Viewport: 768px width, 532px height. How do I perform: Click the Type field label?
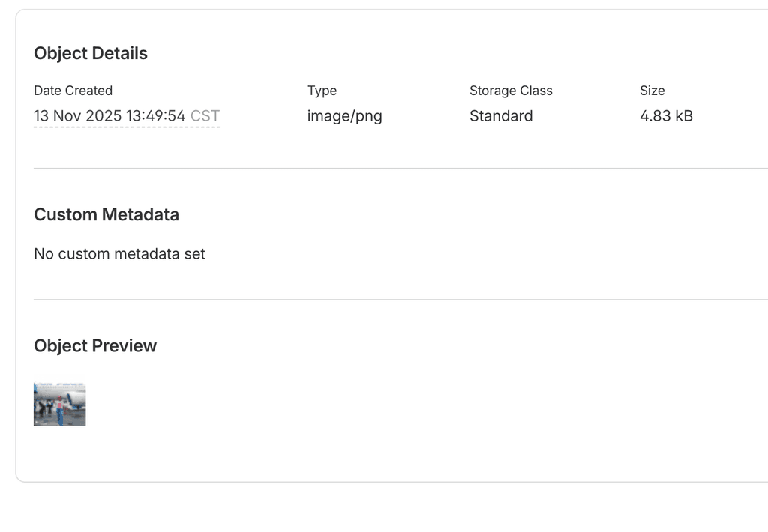pos(322,90)
